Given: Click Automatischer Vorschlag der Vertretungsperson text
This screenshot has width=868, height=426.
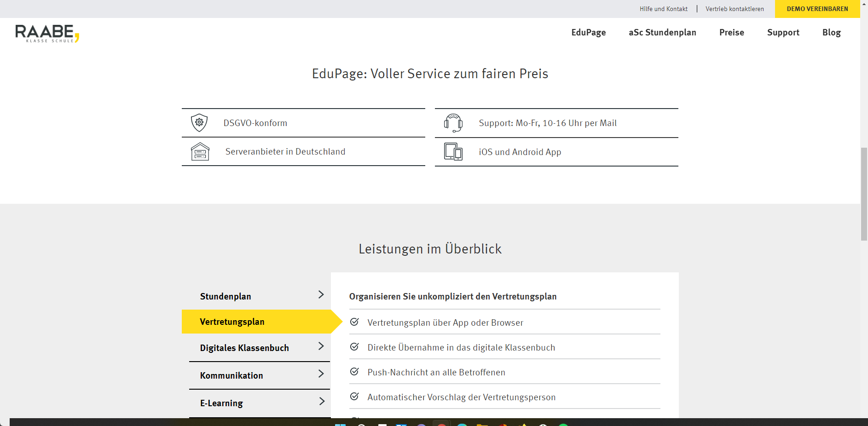Looking at the screenshot, I should (462, 397).
